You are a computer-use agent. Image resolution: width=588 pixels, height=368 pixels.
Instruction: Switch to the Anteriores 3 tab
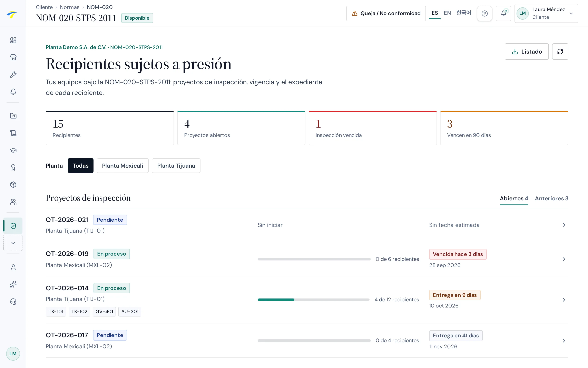tap(551, 199)
